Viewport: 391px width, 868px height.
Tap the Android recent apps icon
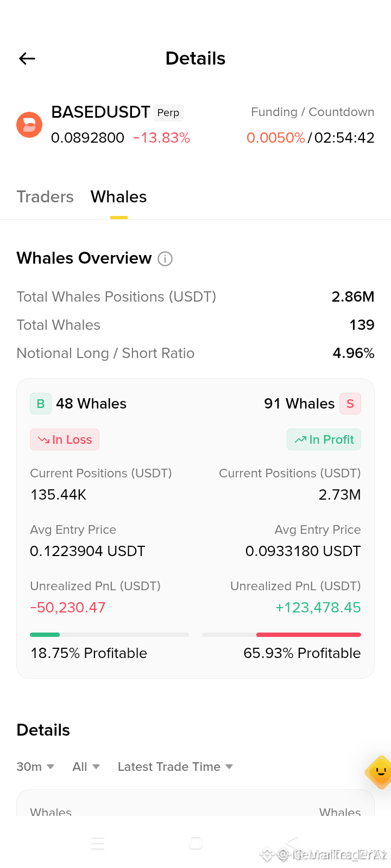98,843
